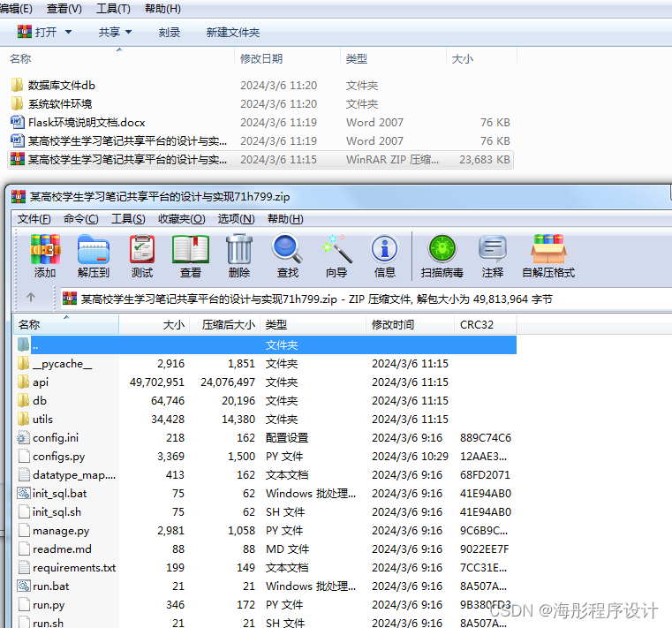Select manage.py in the archive list

[x=265, y=531]
